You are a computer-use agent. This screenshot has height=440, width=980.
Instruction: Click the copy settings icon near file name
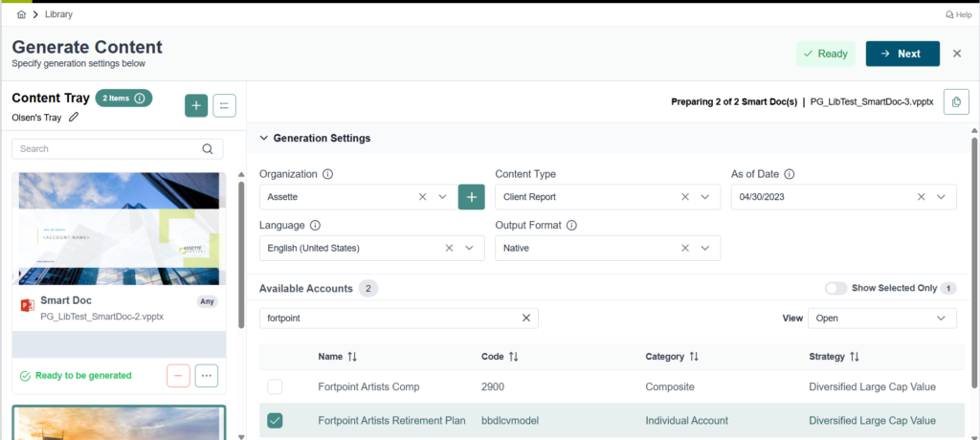click(956, 102)
